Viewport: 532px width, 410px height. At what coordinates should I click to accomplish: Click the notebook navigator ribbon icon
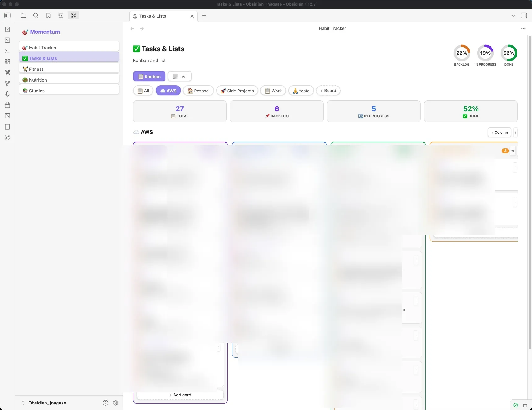coord(7,29)
